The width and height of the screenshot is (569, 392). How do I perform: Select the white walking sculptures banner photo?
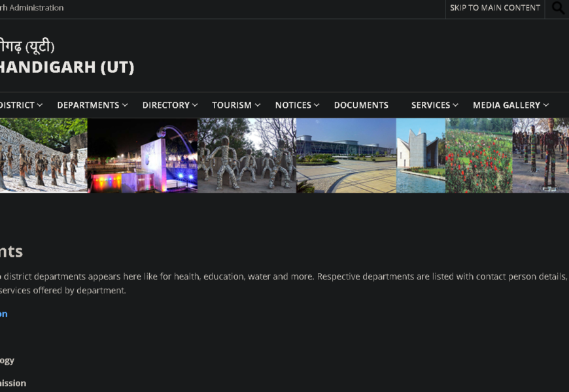(x=247, y=155)
